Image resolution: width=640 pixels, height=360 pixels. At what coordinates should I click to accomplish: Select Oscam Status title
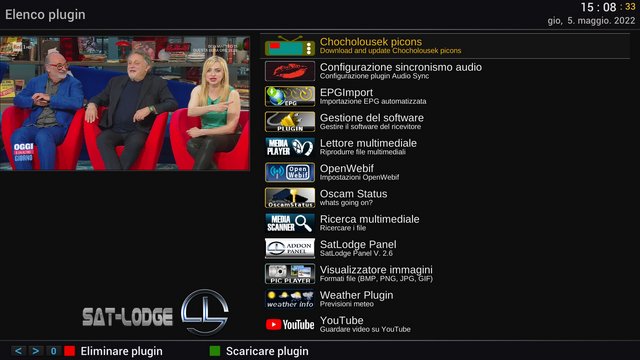coord(353,193)
